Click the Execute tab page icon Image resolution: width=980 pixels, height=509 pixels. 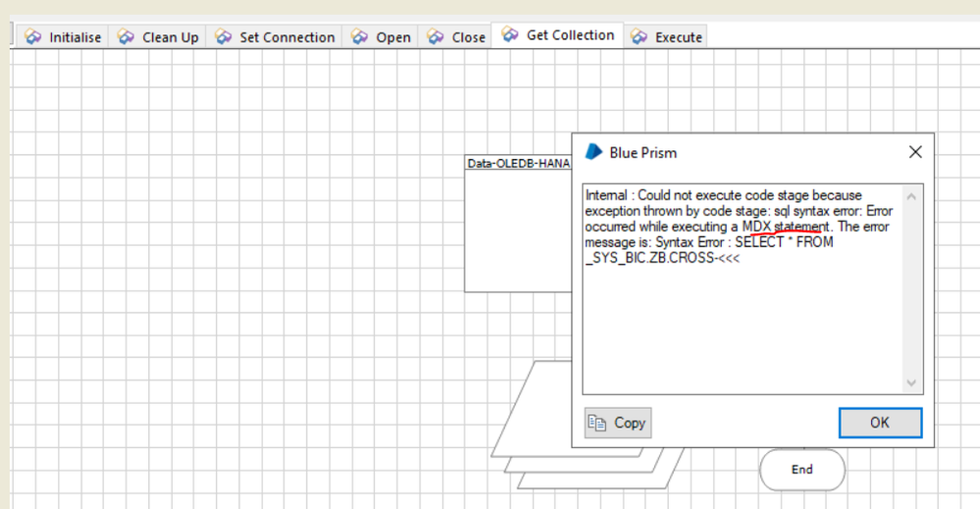tap(640, 37)
